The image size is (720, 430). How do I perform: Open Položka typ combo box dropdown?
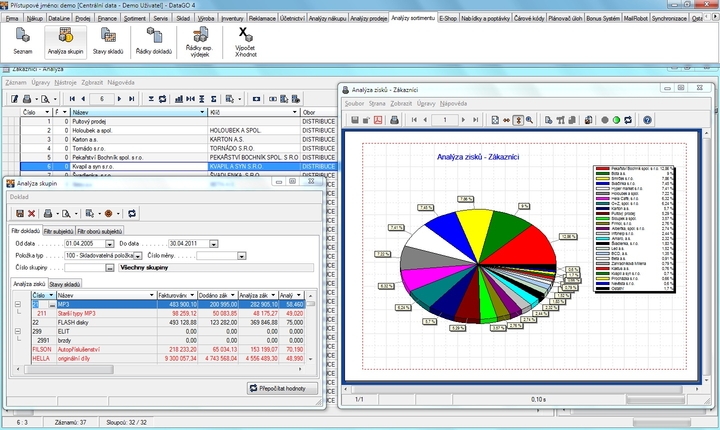point(137,256)
